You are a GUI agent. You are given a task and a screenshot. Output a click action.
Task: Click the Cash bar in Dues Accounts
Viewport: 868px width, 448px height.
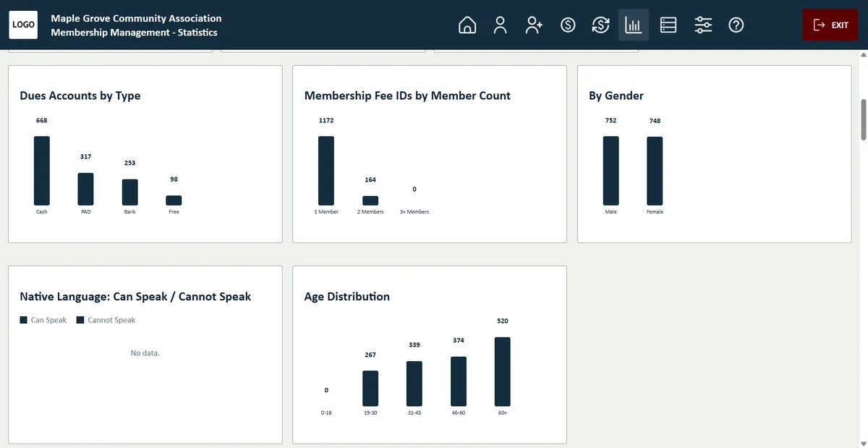(x=42, y=171)
